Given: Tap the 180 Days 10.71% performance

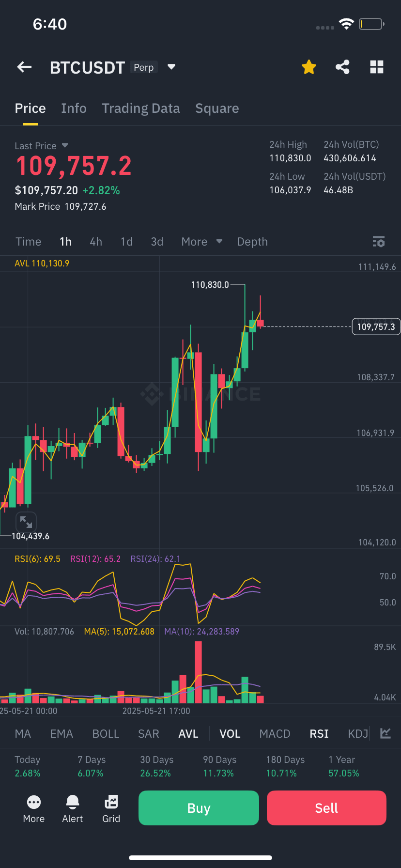Looking at the screenshot, I should tap(285, 766).
